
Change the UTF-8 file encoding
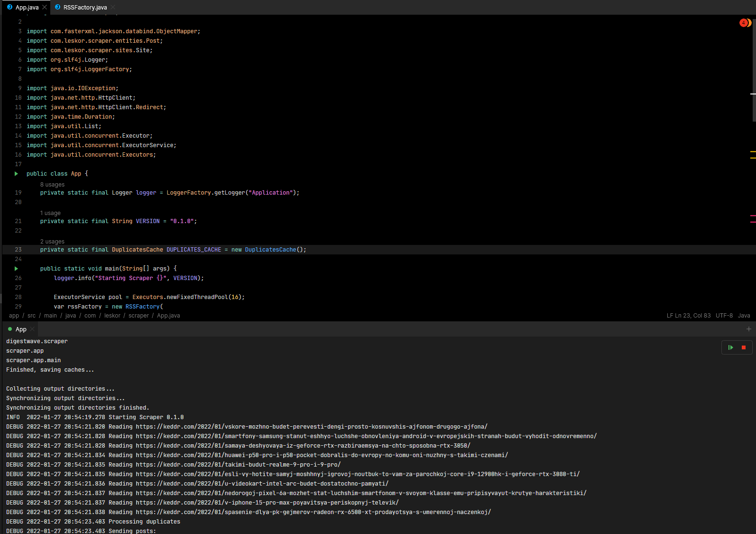click(x=724, y=316)
